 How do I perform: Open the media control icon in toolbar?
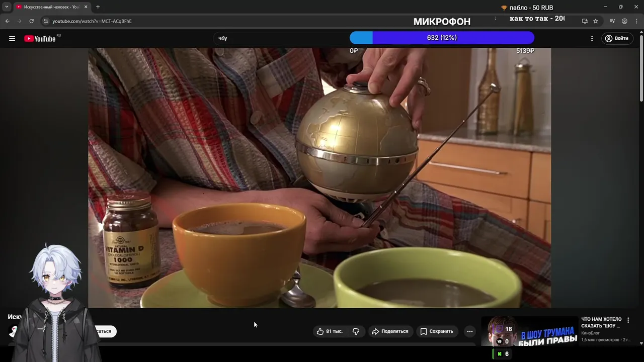[612, 21]
